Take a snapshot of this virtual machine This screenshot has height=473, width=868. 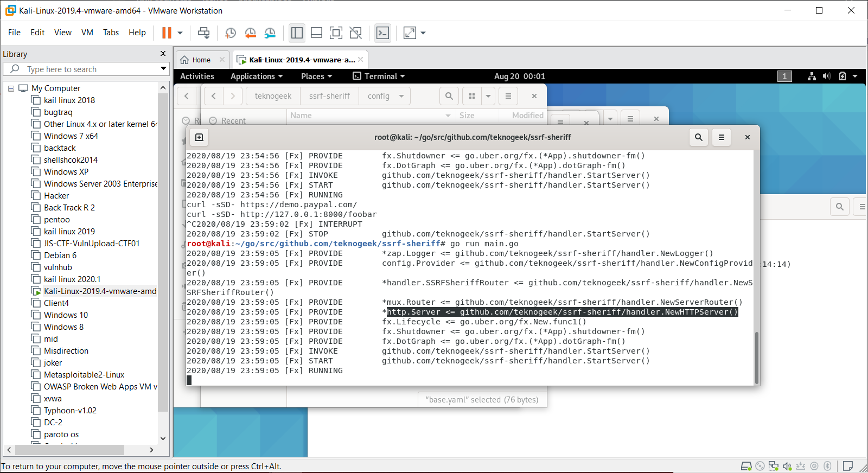point(231,33)
